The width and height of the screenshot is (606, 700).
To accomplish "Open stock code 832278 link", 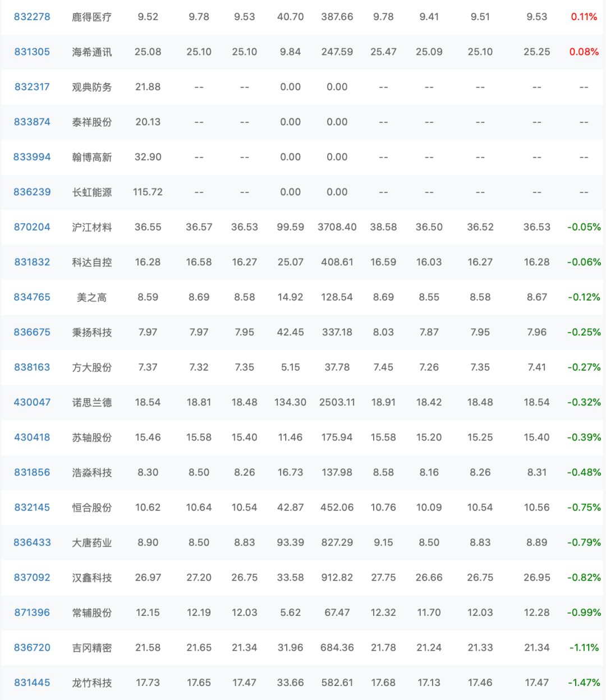I will point(32,17).
